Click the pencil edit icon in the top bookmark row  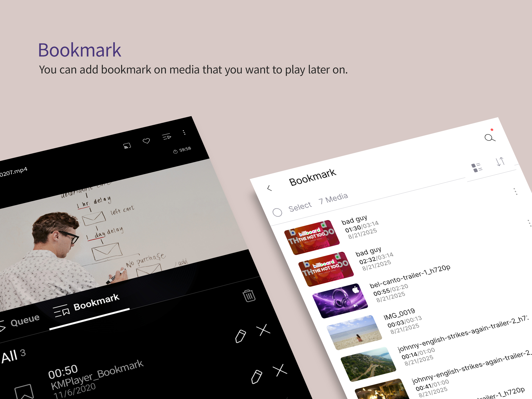tap(240, 336)
